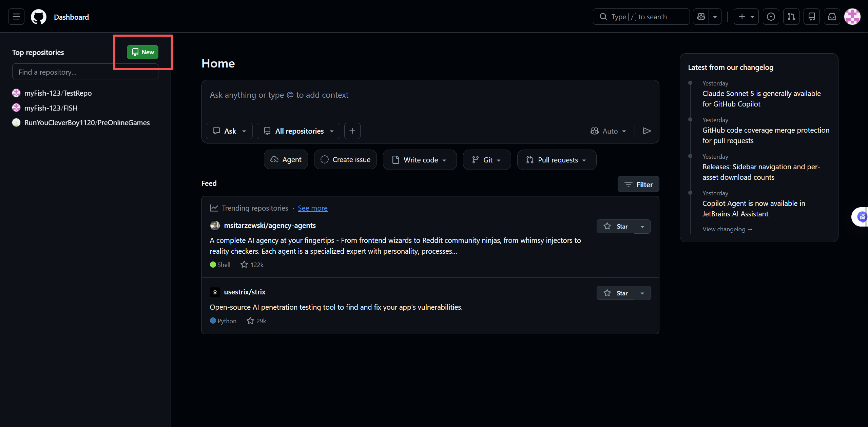
Task: Expand the Write code dropdown
Action: pyautogui.click(x=420, y=160)
